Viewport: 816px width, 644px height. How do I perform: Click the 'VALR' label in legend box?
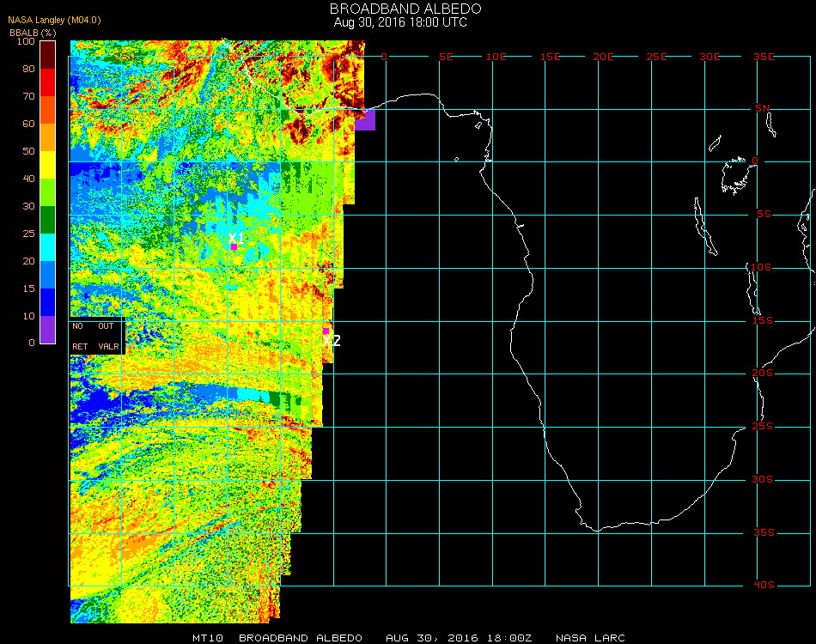click(x=109, y=346)
